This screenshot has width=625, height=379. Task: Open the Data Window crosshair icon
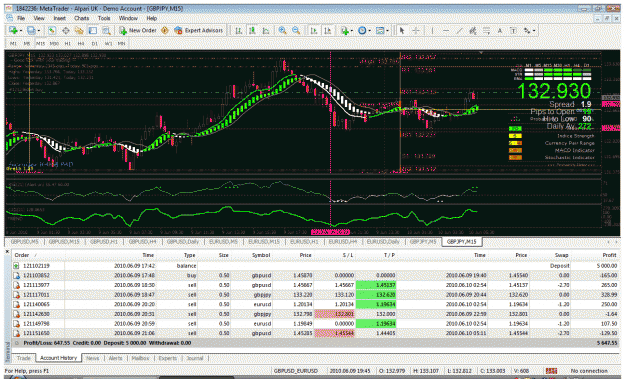click(66, 31)
